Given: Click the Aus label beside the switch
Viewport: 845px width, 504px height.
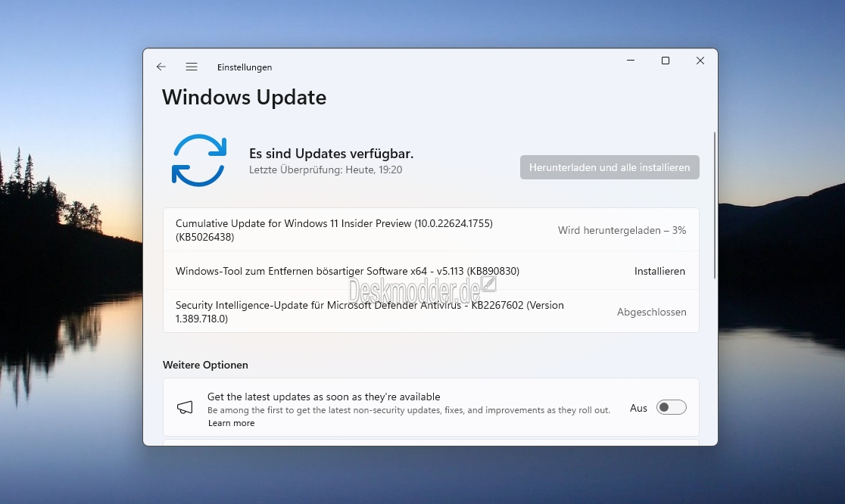Looking at the screenshot, I should [x=638, y=408].
